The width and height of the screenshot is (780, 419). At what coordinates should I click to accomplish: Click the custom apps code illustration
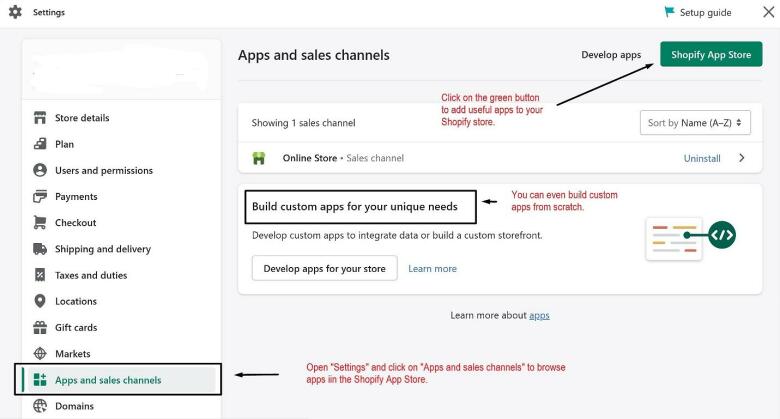[690, 239]
